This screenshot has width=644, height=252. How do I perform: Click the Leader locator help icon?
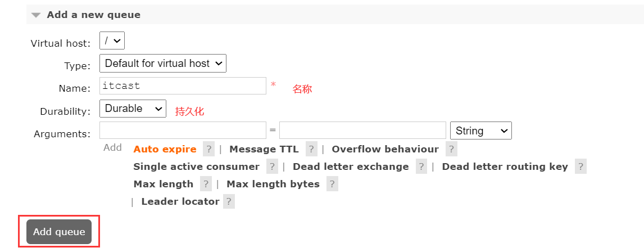(228, 201)
